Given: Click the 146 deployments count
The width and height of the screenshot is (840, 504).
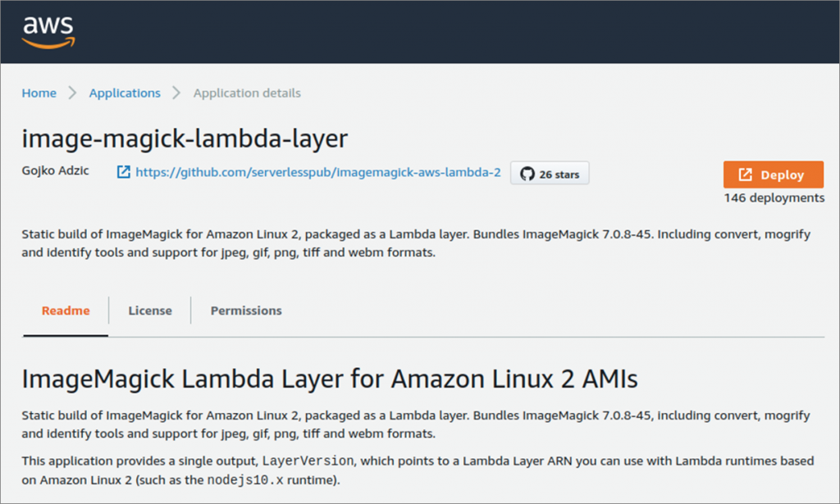Looking at the screenshot, I should [774, 198].
